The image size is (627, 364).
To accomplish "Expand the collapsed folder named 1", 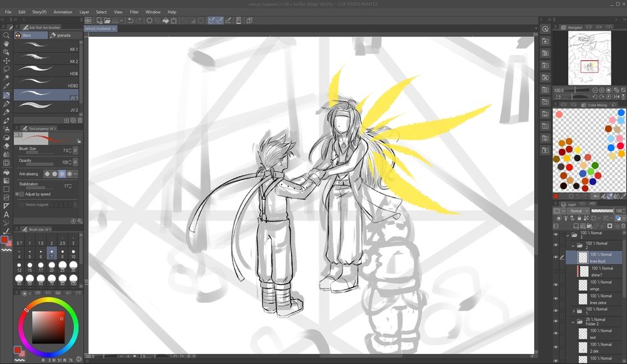I will point(574,311).
